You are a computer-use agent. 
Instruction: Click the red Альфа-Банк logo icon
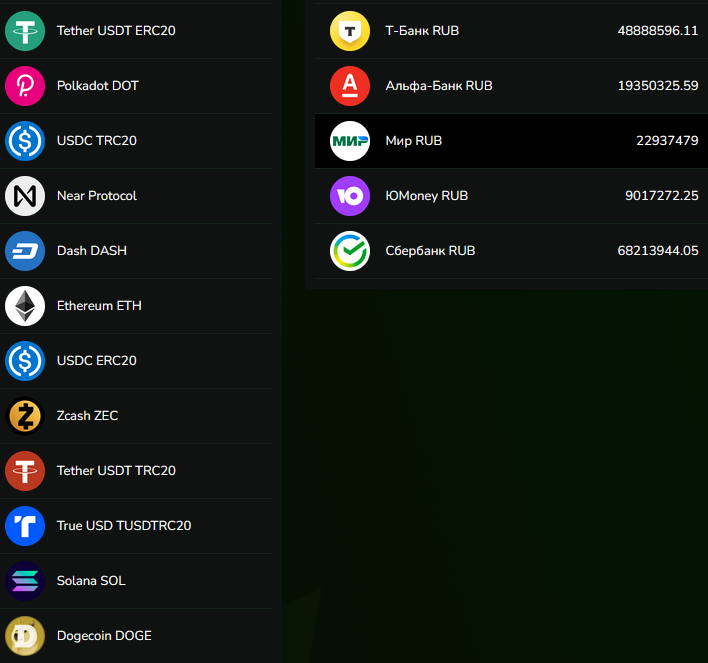click(x=350, y=86)
